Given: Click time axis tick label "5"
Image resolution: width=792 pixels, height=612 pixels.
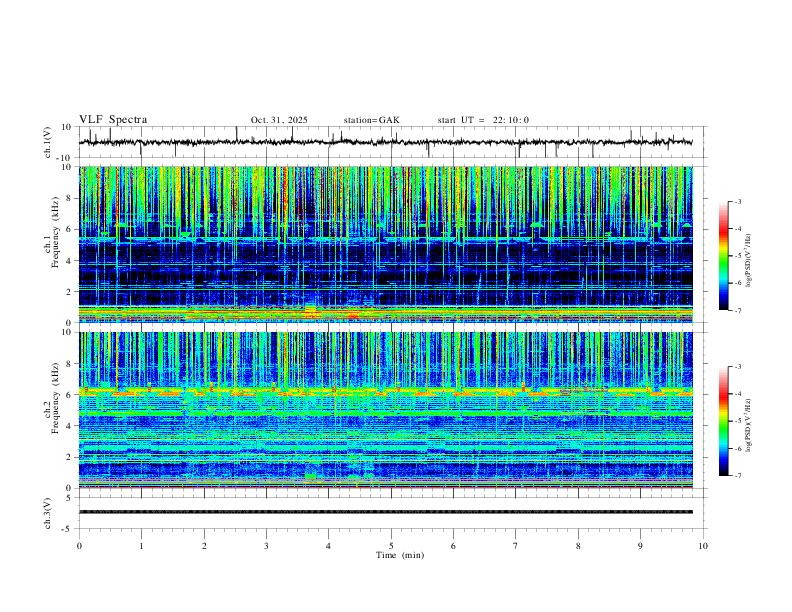Looking at the screenshot, I should [391, 546].
